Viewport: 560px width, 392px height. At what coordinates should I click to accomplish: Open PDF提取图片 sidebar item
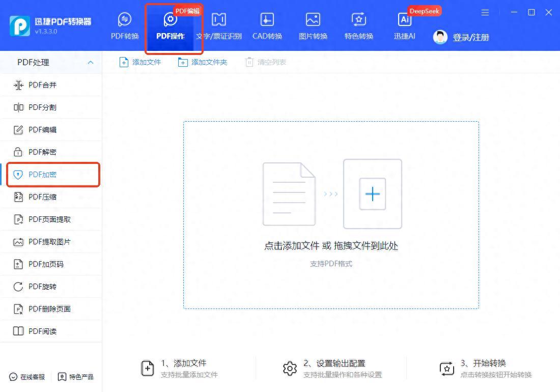(x=49, y=242)
